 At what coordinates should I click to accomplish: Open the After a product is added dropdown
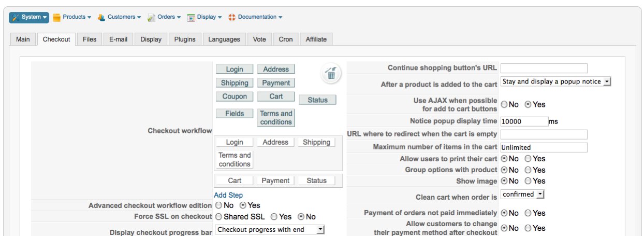click(556, 82)
